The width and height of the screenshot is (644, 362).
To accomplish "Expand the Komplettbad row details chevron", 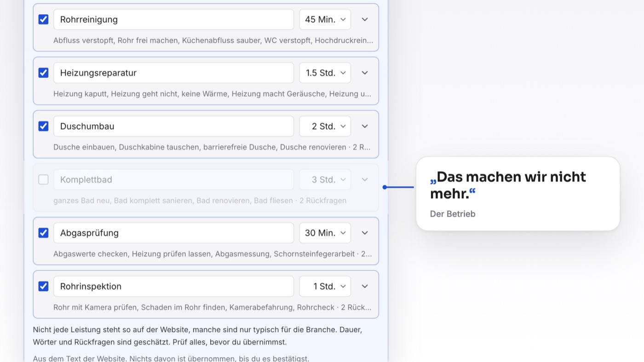I will pyautogui.click(x=365, y=179).
